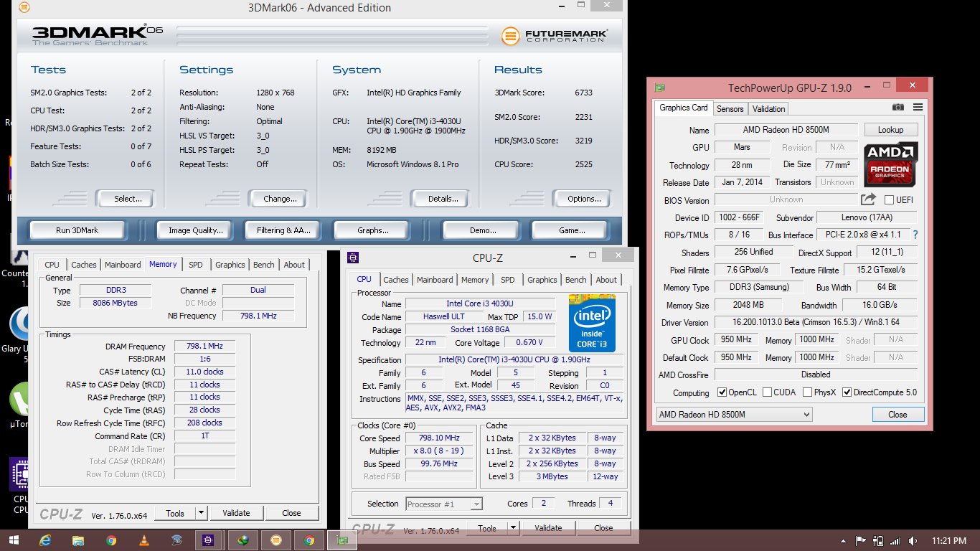Viewport: 980px width, 551px height.
Task: Toggle the CUDA checkbox
Action: click(x=768, y=392)
